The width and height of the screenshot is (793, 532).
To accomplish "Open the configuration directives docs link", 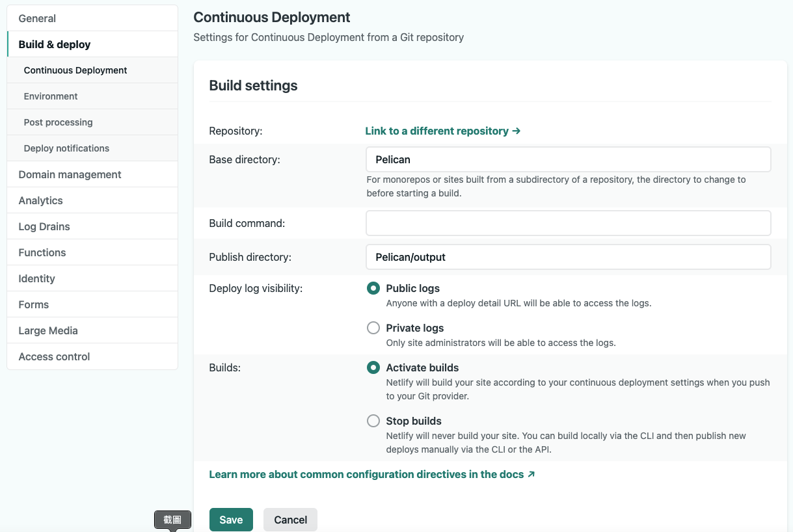I will click(371, 474).
